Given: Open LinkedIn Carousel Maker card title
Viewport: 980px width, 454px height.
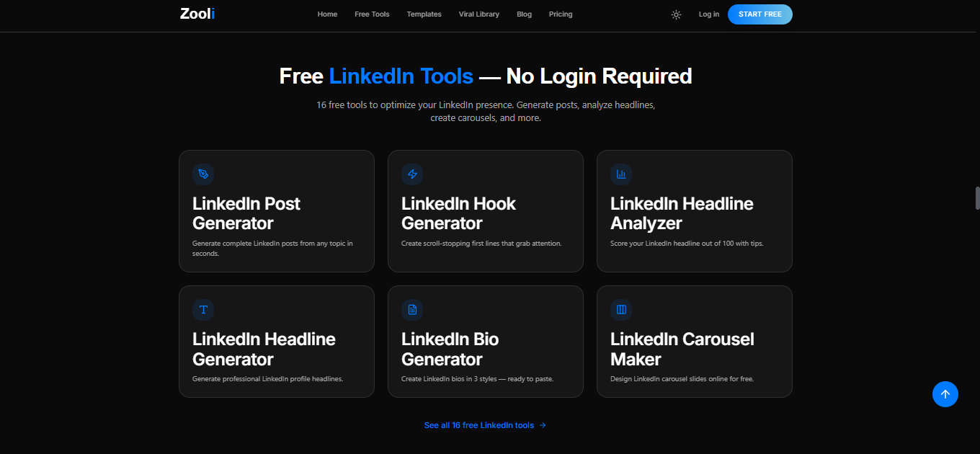Looking at the screenshot, I should [682, 349].
